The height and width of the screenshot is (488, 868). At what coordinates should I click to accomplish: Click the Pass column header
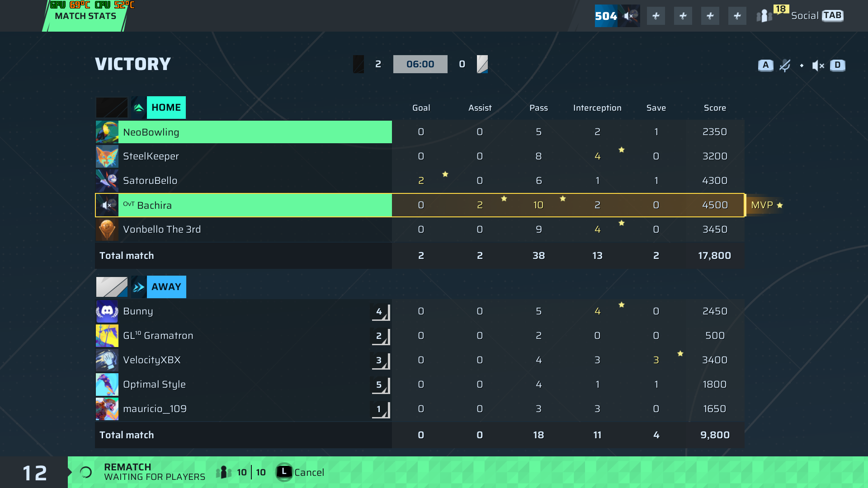tap(538, 108)
